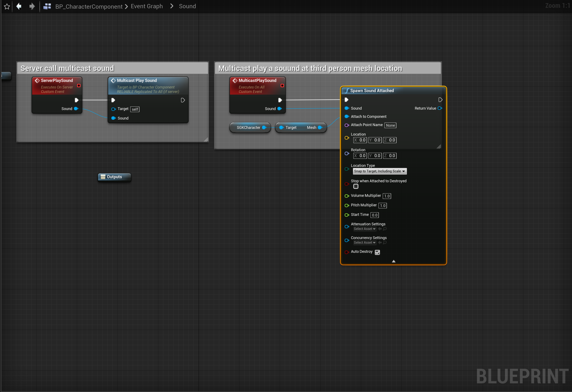Click the favorite star icon

(7, 7)
